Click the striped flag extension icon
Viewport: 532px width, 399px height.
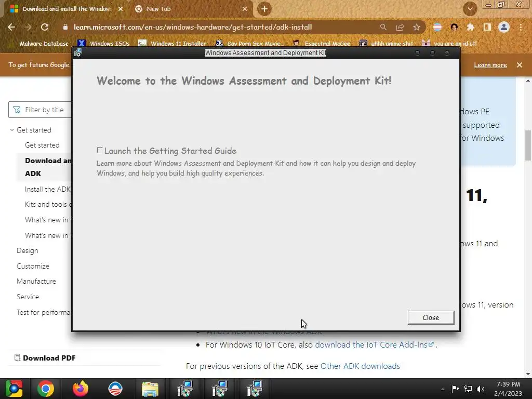tap(437, 27)
